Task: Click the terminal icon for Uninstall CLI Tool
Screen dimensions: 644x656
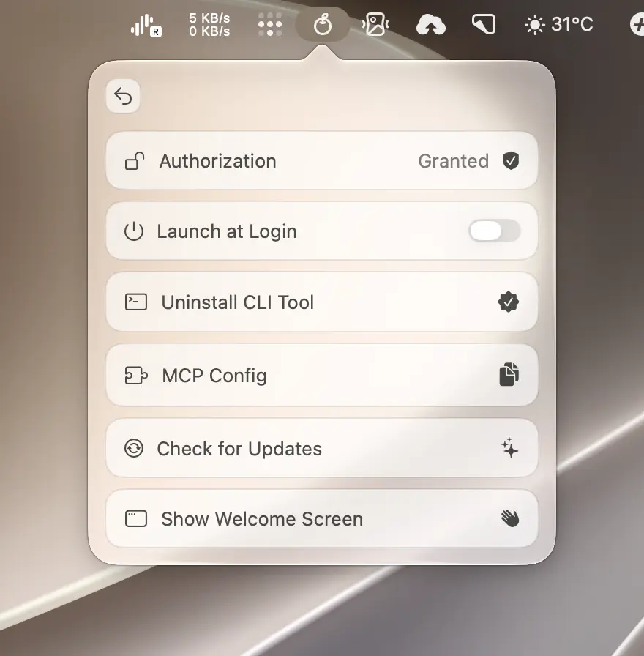Action: pyautogui.click(x=136, y=302)
